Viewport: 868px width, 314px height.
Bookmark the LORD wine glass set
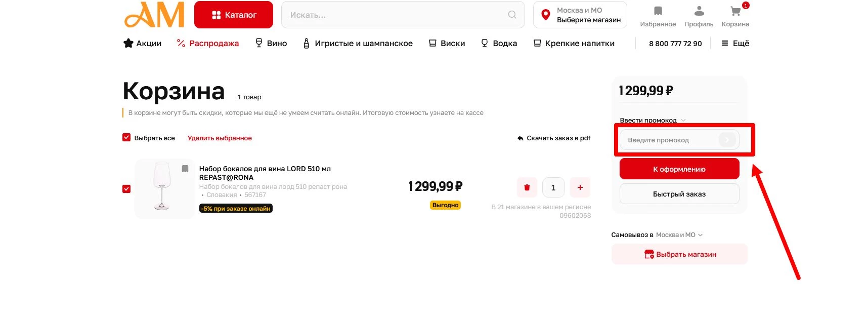click(x=185, y=169)
